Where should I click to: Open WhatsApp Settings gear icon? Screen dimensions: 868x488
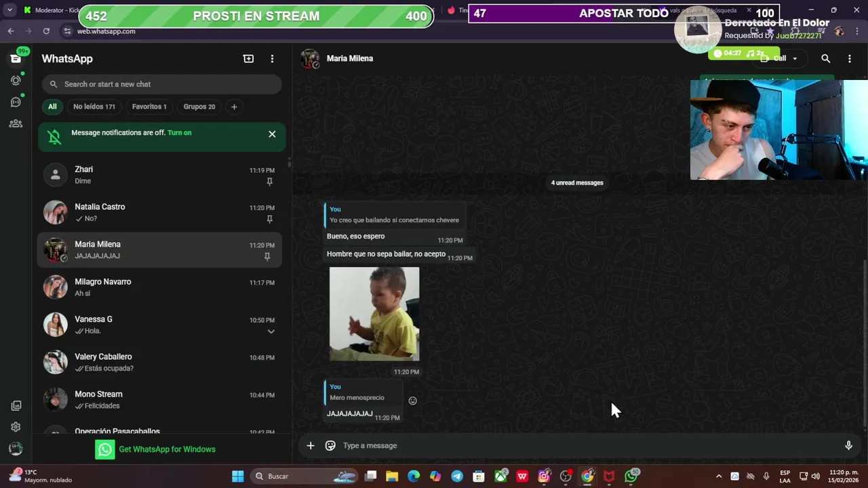16,427
